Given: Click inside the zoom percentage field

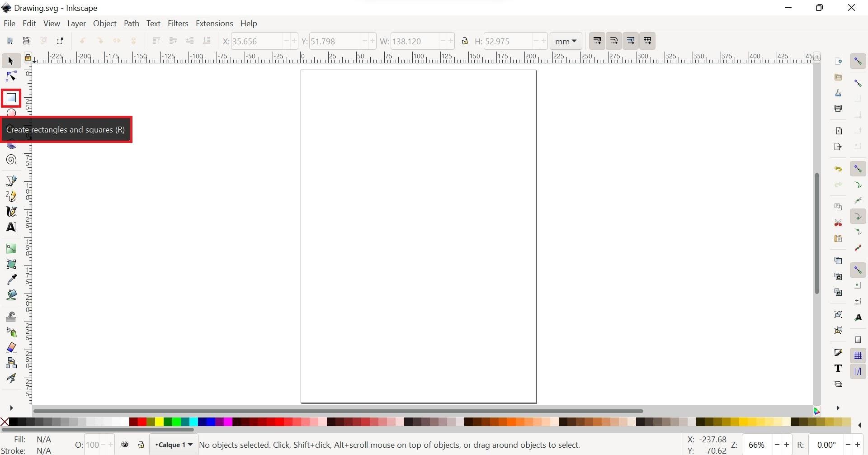Looking at the screenshot, I should 757,445.
